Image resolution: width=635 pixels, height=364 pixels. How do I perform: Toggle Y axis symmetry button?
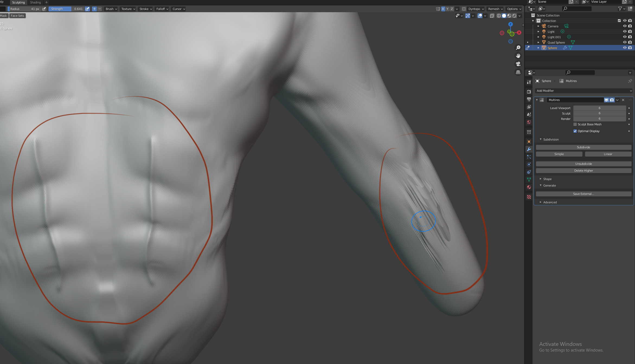[447, 9]
